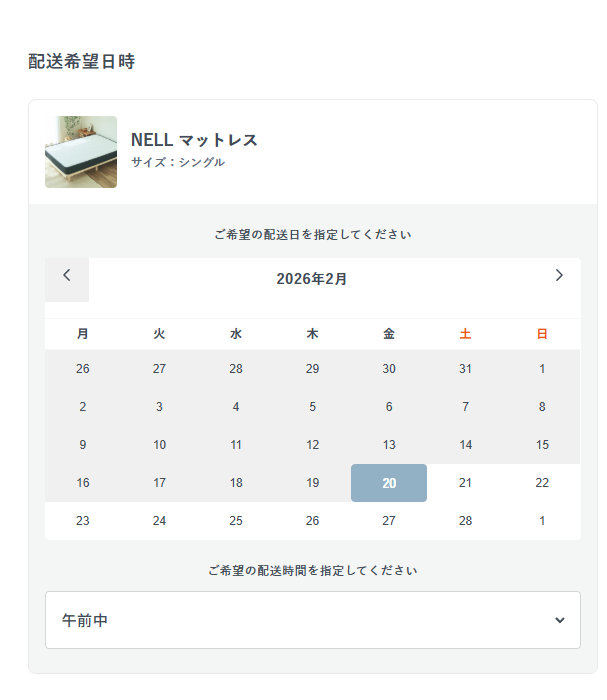The height and width of the screenshot is (700, 607).
Task: Choose February 25 on the calendar
Action: [x=236, y=521]
